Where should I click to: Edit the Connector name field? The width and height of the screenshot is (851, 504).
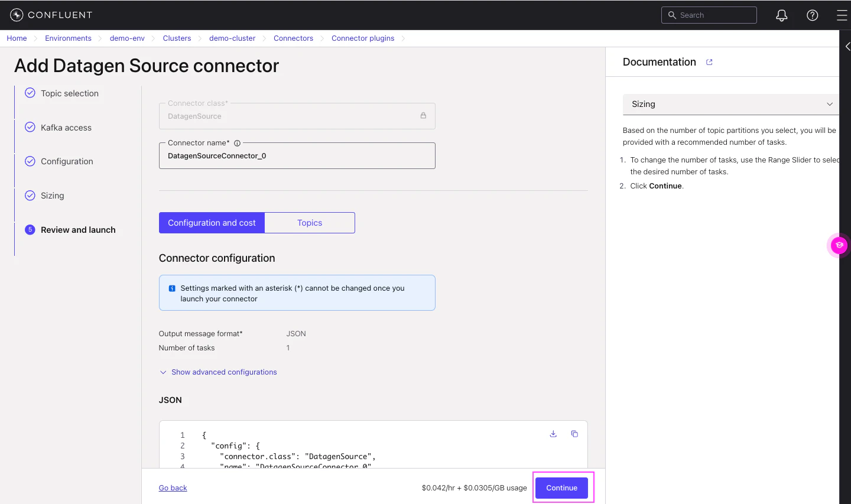(297, 155)
